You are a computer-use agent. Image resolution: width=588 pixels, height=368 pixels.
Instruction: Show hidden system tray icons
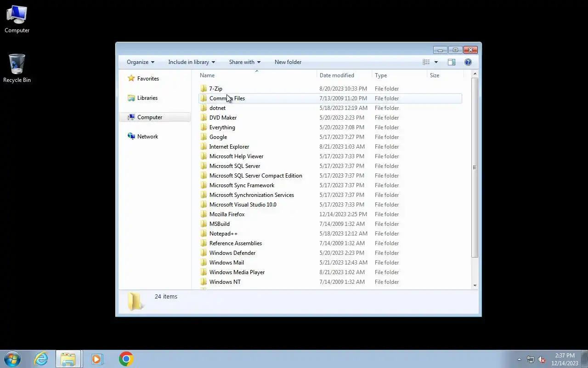pos(519,359)
